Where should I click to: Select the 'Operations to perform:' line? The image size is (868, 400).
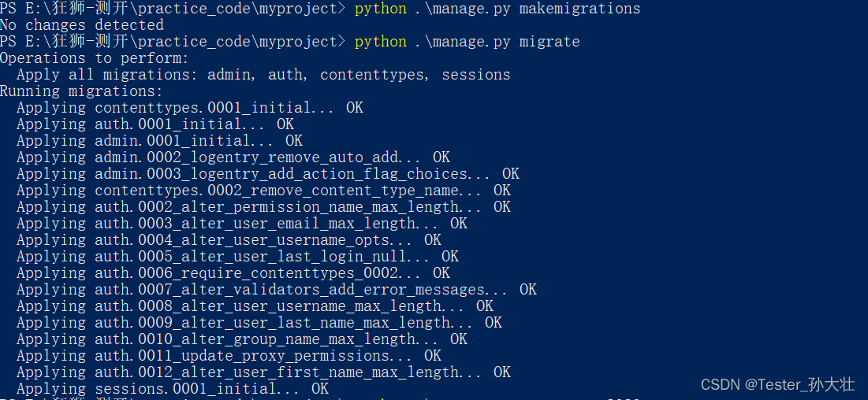(95, 58)
